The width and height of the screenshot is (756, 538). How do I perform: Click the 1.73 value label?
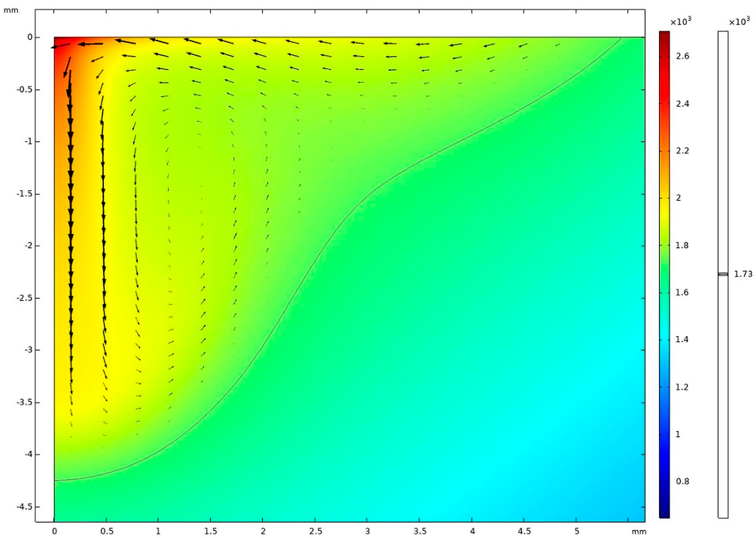tap(743, 274)
